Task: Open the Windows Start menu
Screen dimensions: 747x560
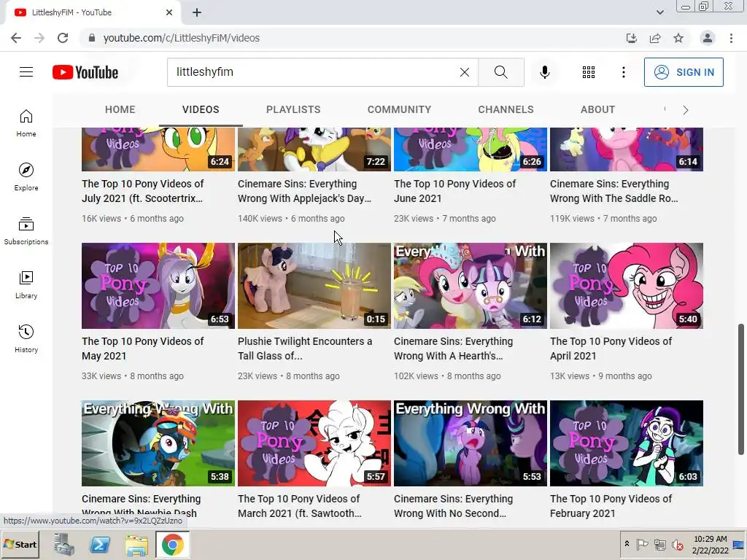Action: 20,544
